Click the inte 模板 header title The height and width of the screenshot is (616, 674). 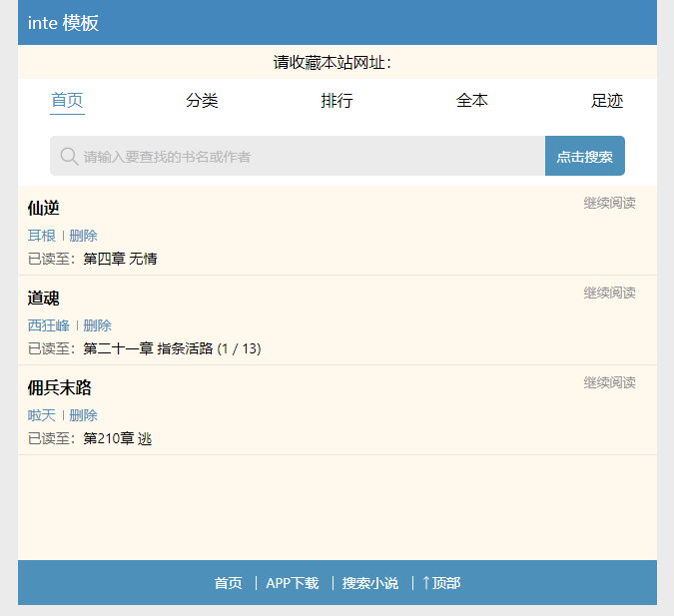click(x=64, y=23)
